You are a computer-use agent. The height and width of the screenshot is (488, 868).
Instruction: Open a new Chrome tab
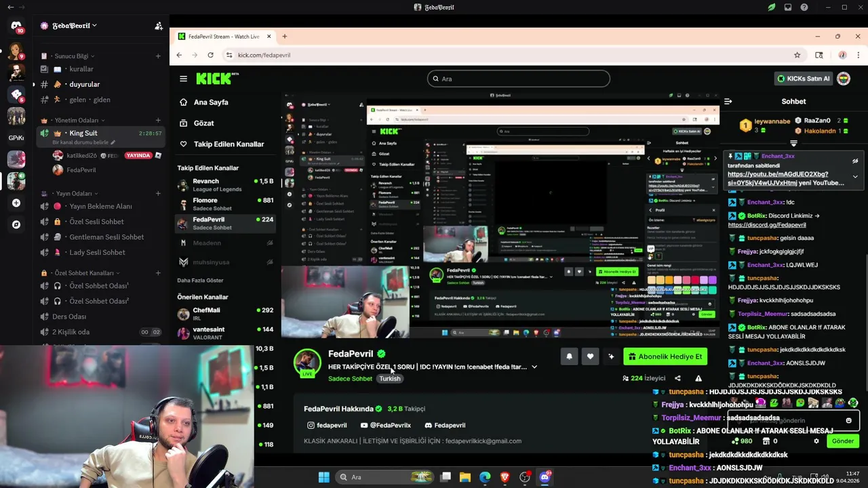tap(285, 37)
